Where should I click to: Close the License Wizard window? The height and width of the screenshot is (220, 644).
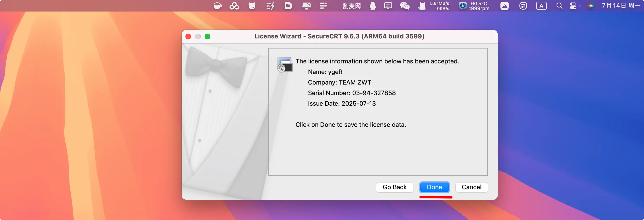click(x=188, y=37)
